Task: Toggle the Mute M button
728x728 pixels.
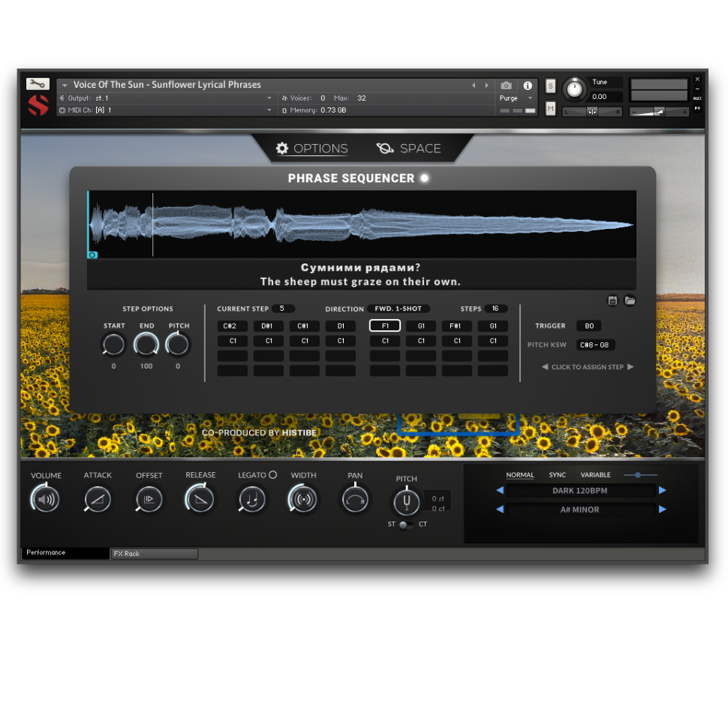Action: [x=551, y=109]
